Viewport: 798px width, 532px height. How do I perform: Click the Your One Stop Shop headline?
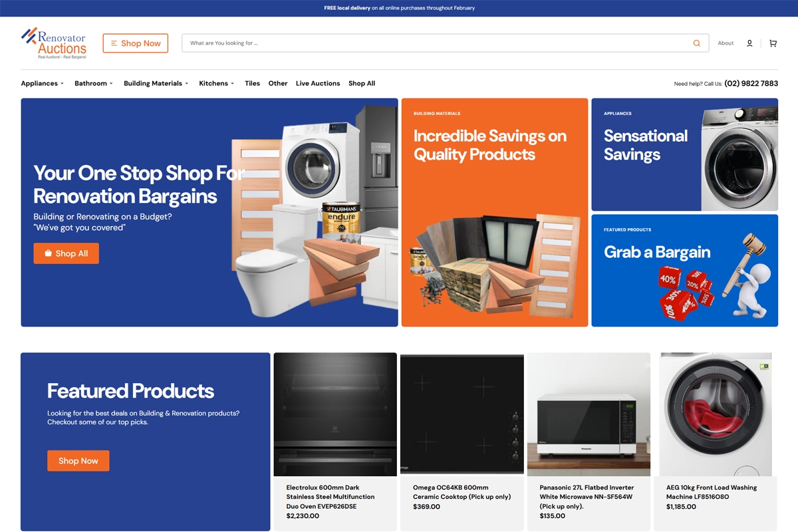coord(139,185)
